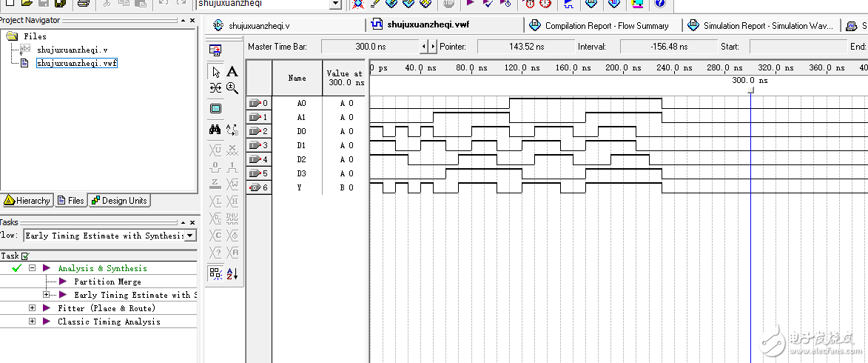The height and width of the screenshot is (363, 868).
Task: Select the arrow Selection tool
Action: (215, 72)
